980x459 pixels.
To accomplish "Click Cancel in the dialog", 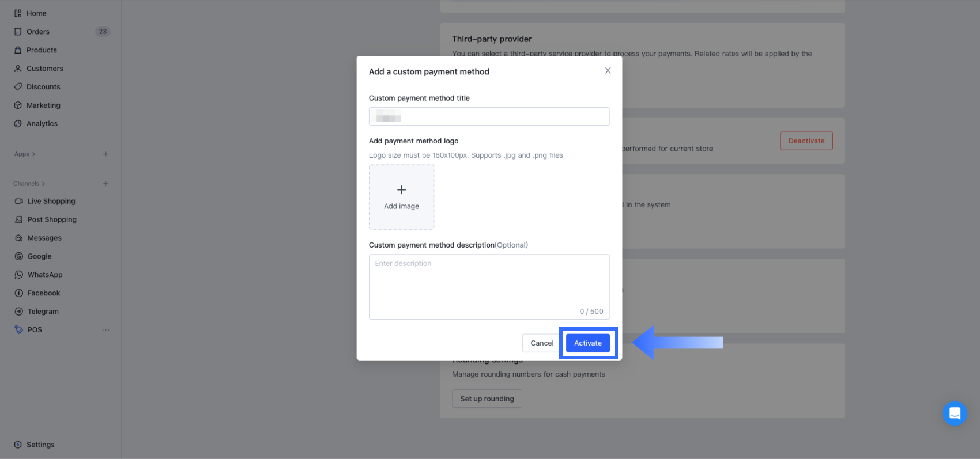I will click(x=541, y=343).
